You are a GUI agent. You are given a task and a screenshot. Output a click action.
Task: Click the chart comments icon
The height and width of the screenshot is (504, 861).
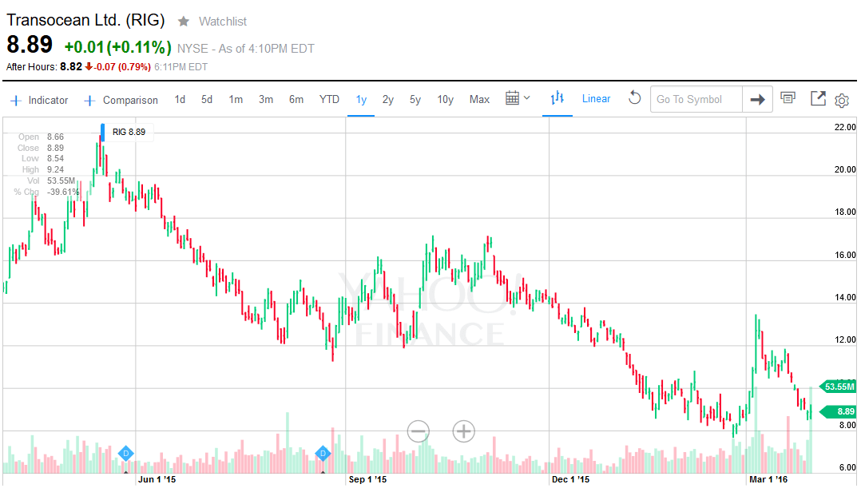(x=788, y=98)
